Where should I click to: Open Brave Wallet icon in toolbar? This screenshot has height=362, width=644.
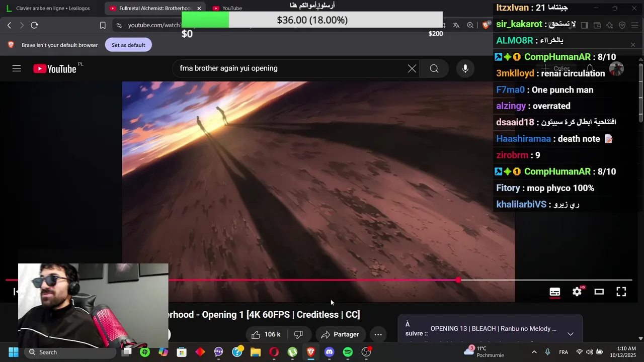[597, 25]
